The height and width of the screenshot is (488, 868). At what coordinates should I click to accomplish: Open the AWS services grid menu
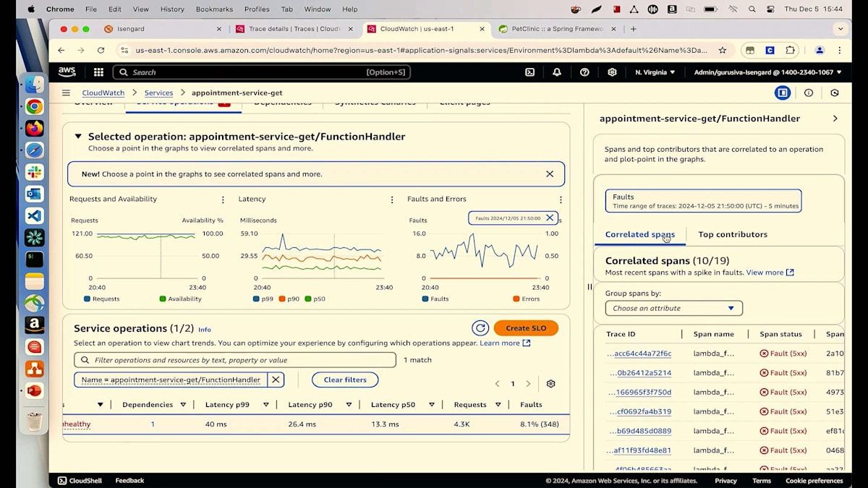pos(98,72)
